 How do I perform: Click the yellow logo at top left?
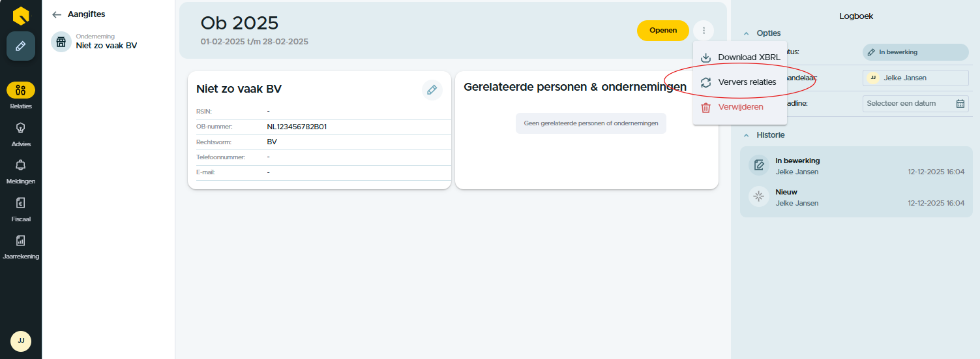click(x=21, y=14)
